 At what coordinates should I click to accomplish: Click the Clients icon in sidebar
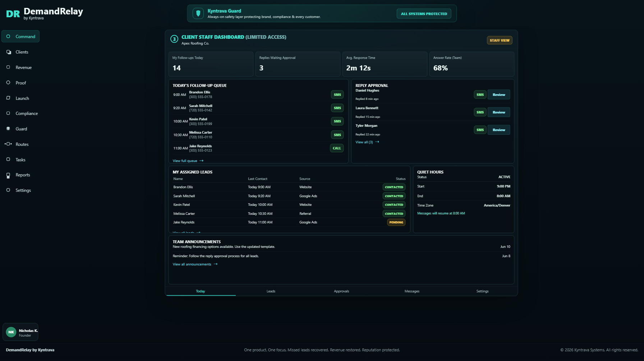coord(9,52)
